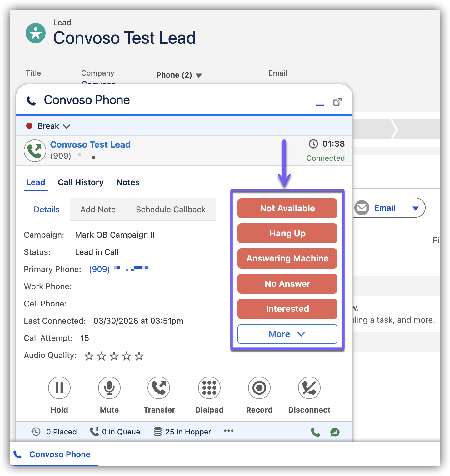450x476 pixels.
Task: Toggle call recording with Record
Action: 259,388
